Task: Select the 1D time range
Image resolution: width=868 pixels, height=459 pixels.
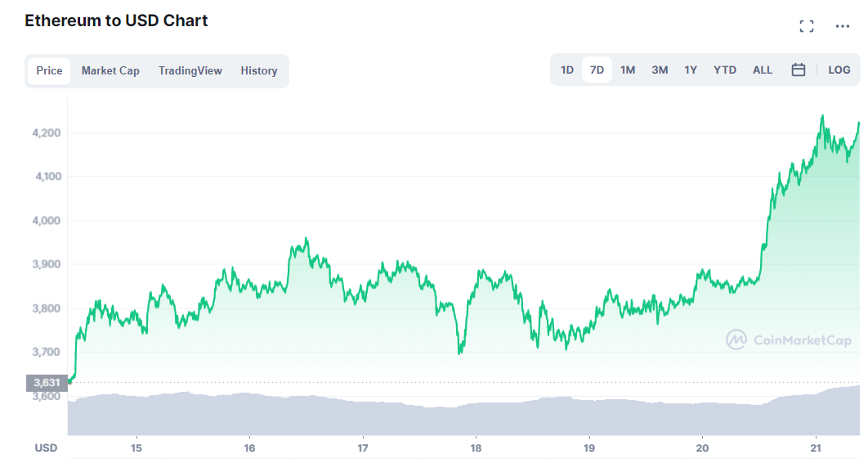Action: pos(566,70)
